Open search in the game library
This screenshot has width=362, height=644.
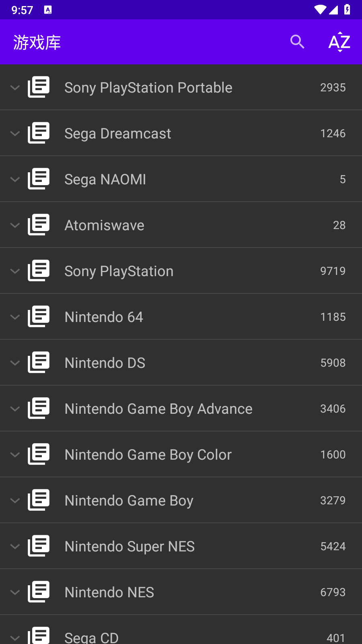(297, 41)
